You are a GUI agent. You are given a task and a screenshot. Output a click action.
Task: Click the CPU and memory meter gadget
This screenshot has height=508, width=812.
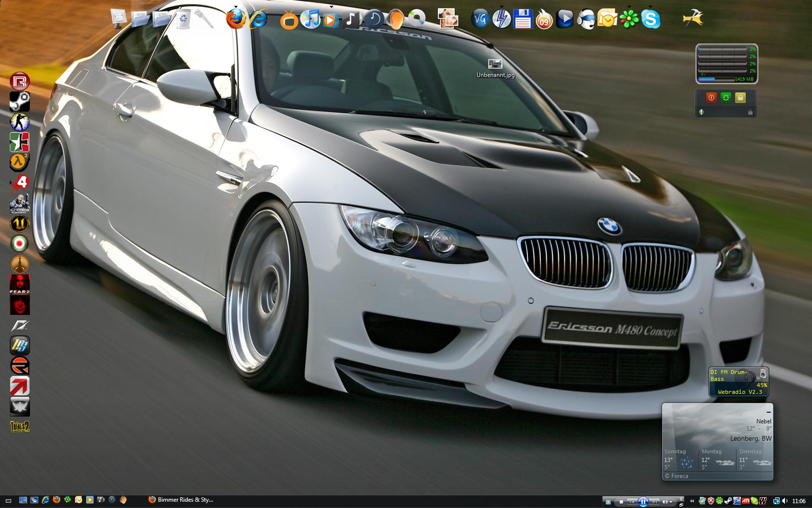(x=726, y=64)
